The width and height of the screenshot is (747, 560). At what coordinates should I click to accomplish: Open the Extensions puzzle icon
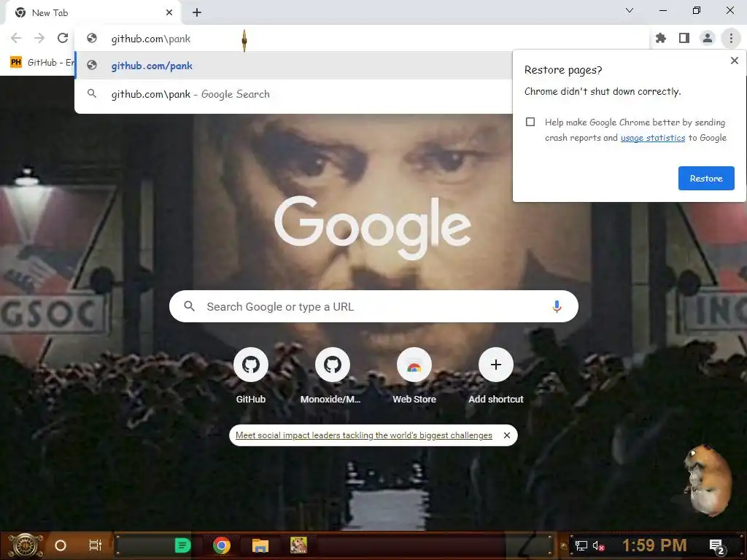coord(660,38)
